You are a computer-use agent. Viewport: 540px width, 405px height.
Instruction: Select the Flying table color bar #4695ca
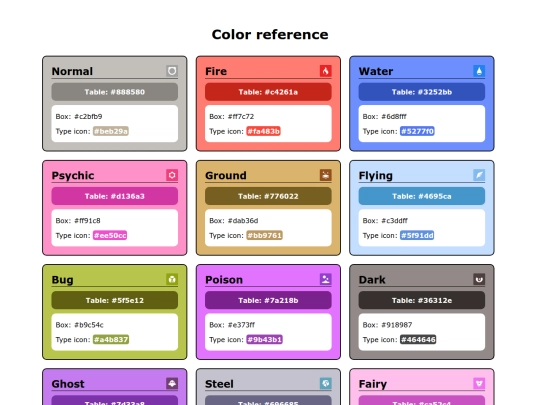(422, 196)
